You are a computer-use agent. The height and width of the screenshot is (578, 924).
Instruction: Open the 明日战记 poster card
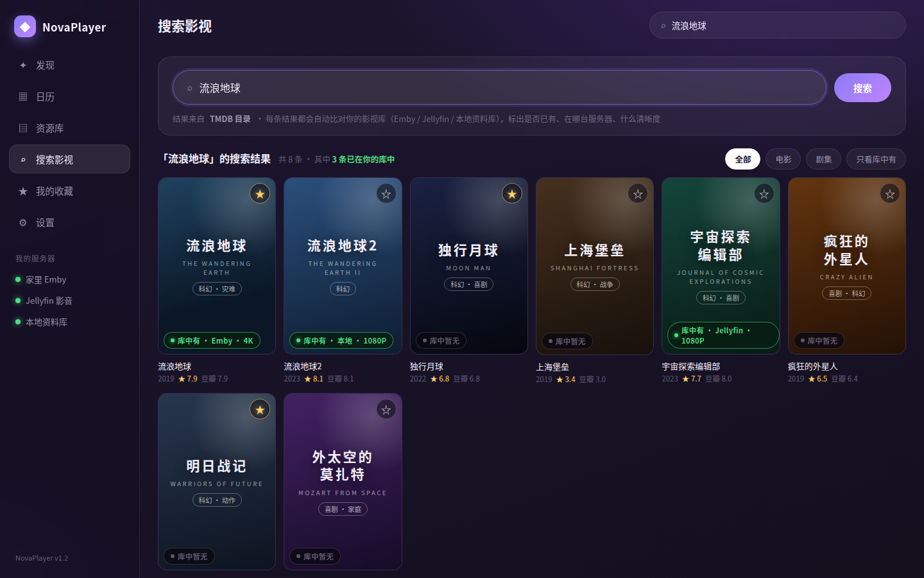click(x=217, y=482)
